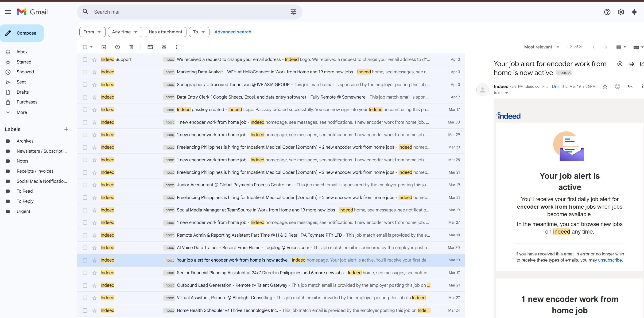Open Advanced search
The image size is (644, 318).
coord(233,32)
